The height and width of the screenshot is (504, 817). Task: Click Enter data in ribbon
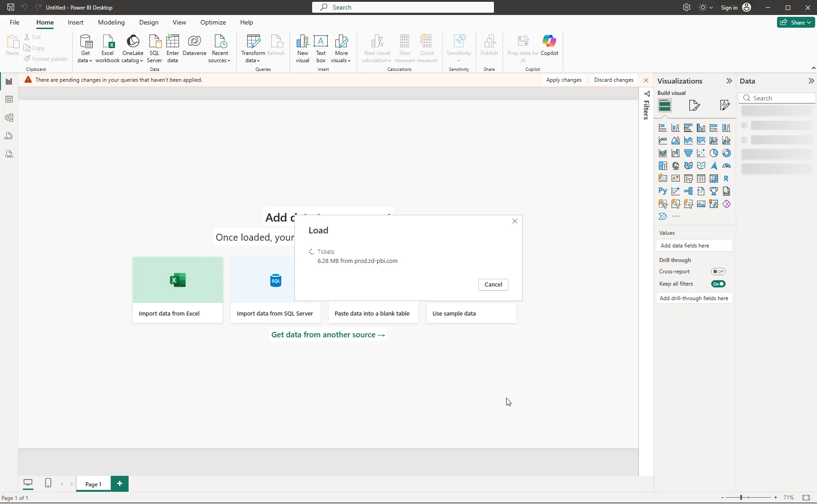(x=173, y=49)
